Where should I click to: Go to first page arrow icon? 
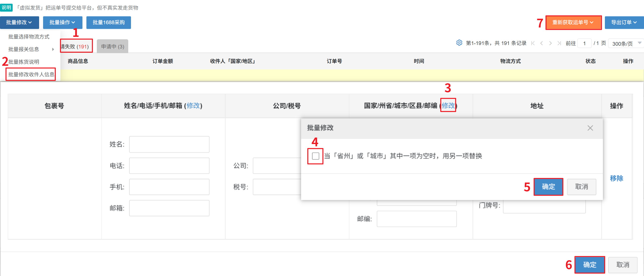pyautogui.click(x=533, y=43)
